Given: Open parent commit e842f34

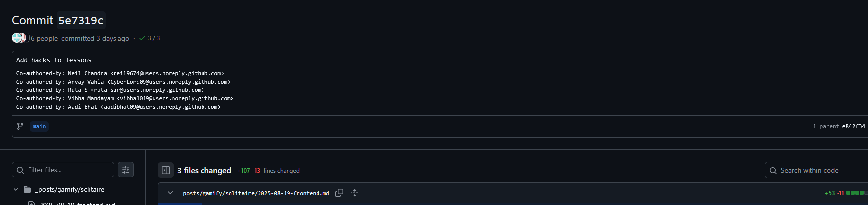Looking at the screenshot, I should click(x=853, y=126).
